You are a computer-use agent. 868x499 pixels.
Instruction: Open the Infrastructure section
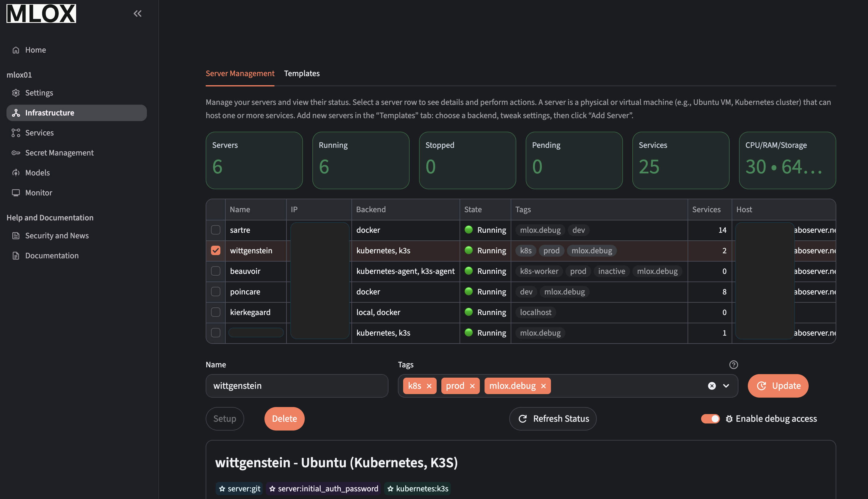(50, 113)
